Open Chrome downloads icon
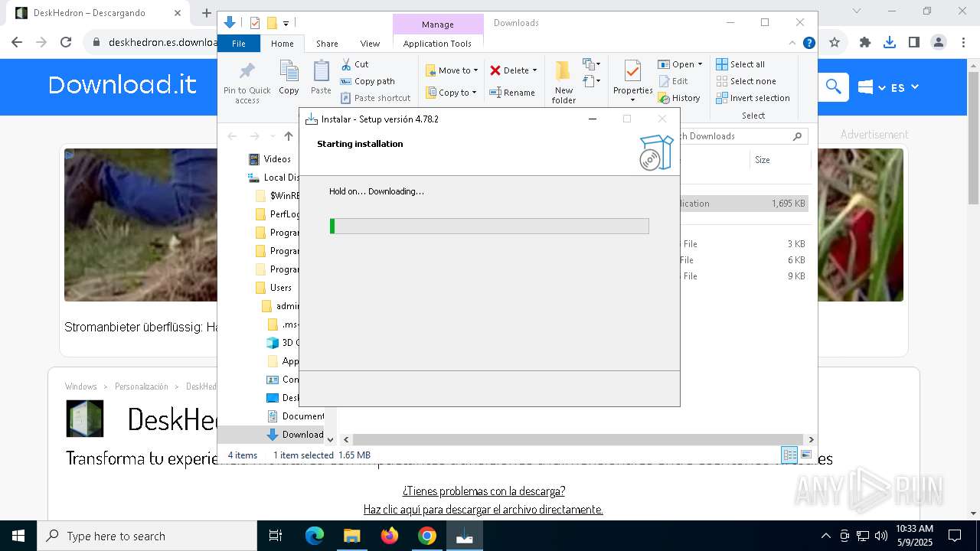 coord(890,43)
